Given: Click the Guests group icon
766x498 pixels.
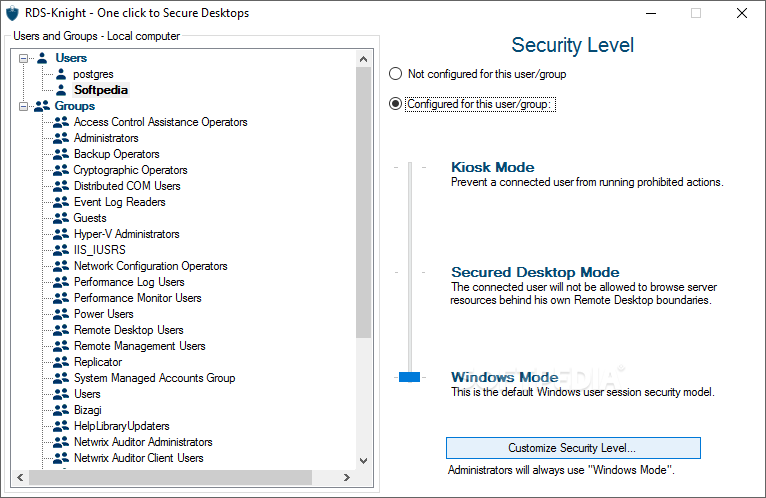Looking at the screenshot, I should tap(61, 218).
